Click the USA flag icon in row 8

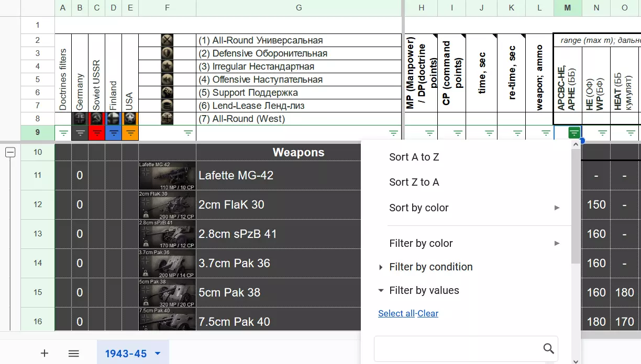(x=130, y=119)
